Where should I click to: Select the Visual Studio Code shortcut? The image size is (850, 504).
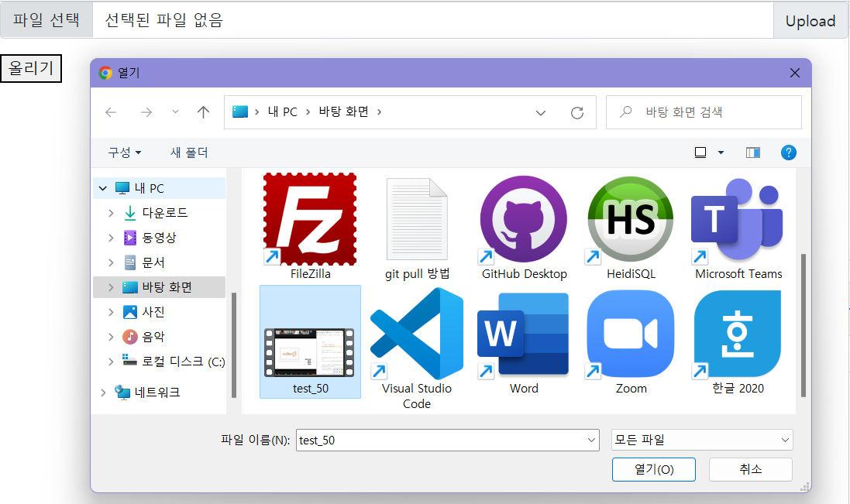[417, 334]
